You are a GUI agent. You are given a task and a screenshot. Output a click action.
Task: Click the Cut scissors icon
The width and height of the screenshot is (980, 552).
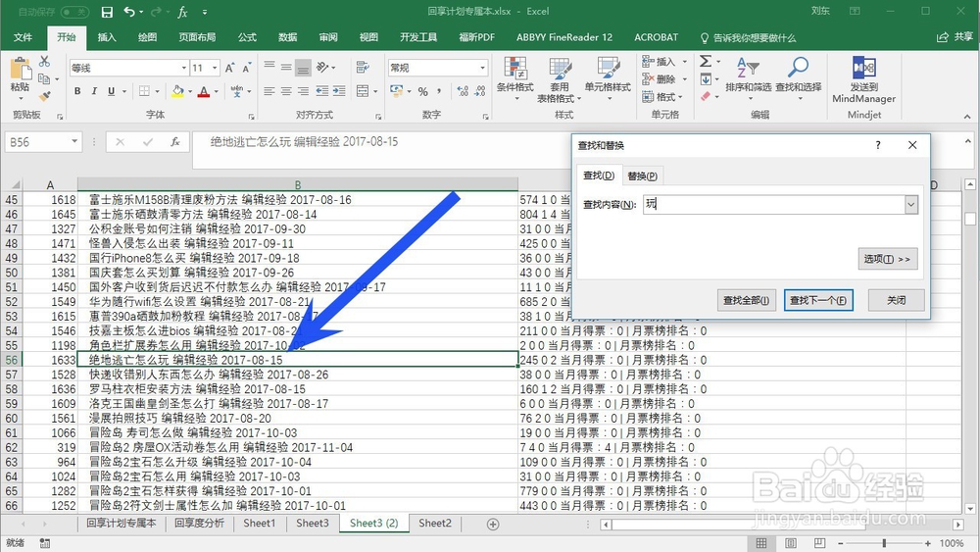coord(44,61)
